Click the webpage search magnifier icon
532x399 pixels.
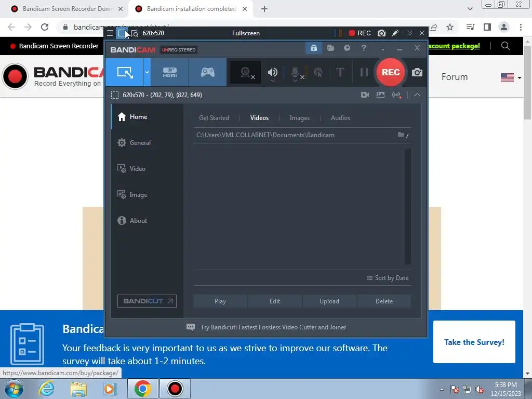505,46
